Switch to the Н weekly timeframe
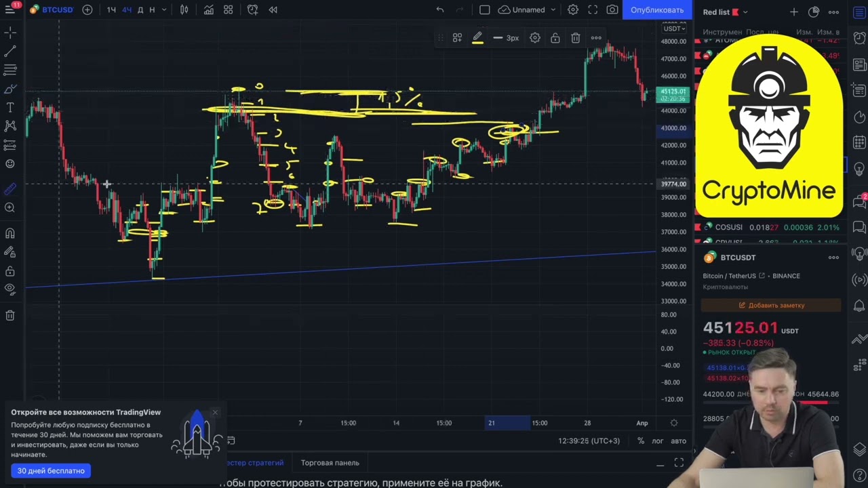 click(x=152, y=9)
